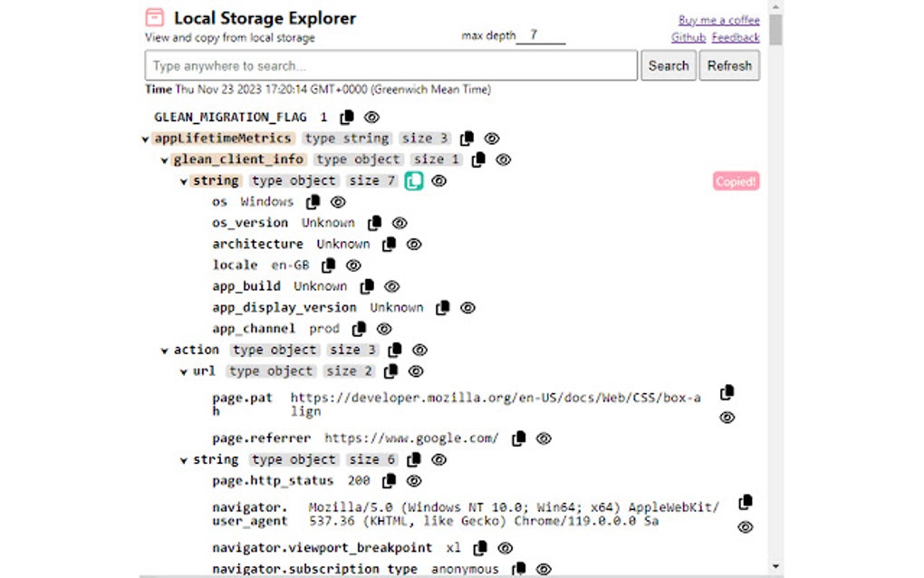Screen dimensions: 924x578
Task: Copy the page.referrer URL
Action: (518, 438)
